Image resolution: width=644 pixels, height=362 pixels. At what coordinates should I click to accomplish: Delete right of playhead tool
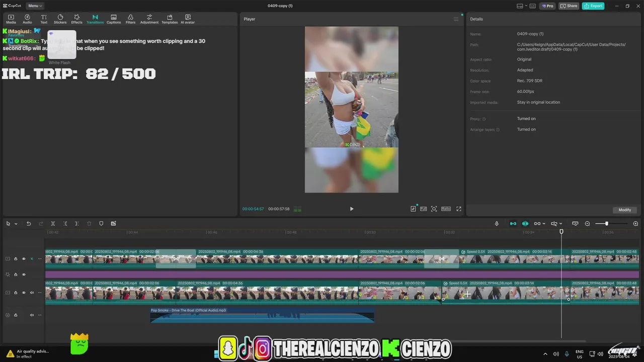click(77, 224)
